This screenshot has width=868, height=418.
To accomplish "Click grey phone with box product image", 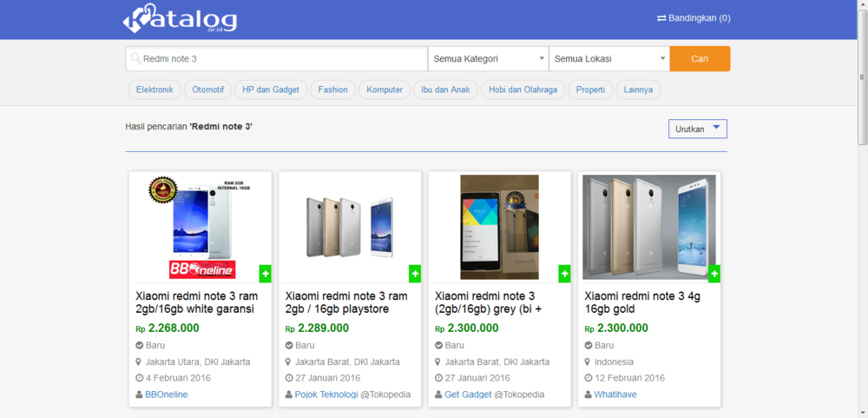I will click(x=499, y=228).
